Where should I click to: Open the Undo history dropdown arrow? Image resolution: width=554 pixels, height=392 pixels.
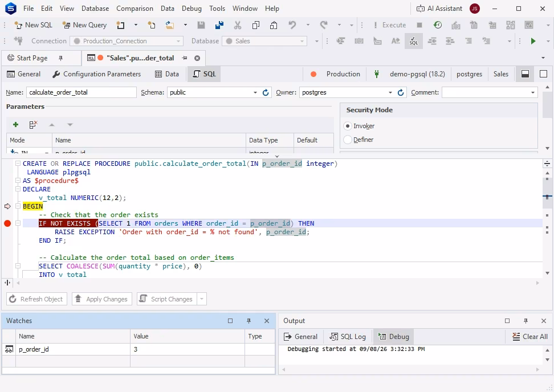(308, 25)
